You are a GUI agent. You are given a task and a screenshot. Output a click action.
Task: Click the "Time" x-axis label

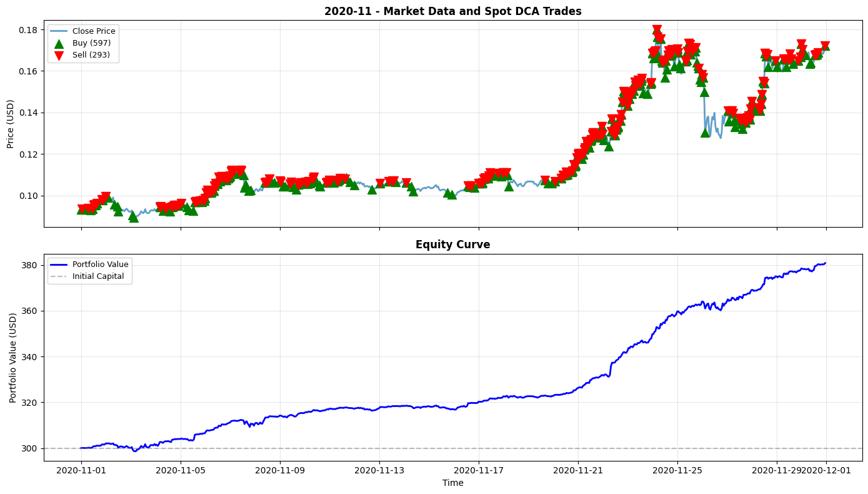(452, 483)
